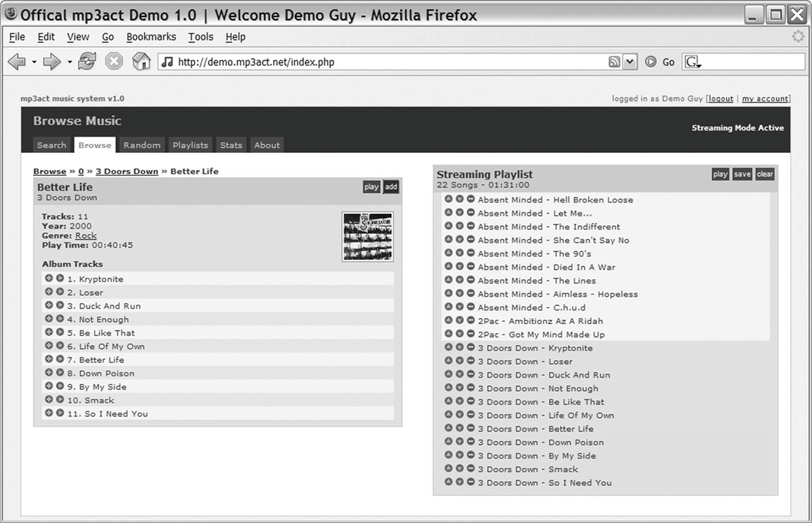Click the Go button beside address bar
This screenshot has height=523, width=812.
660,62
